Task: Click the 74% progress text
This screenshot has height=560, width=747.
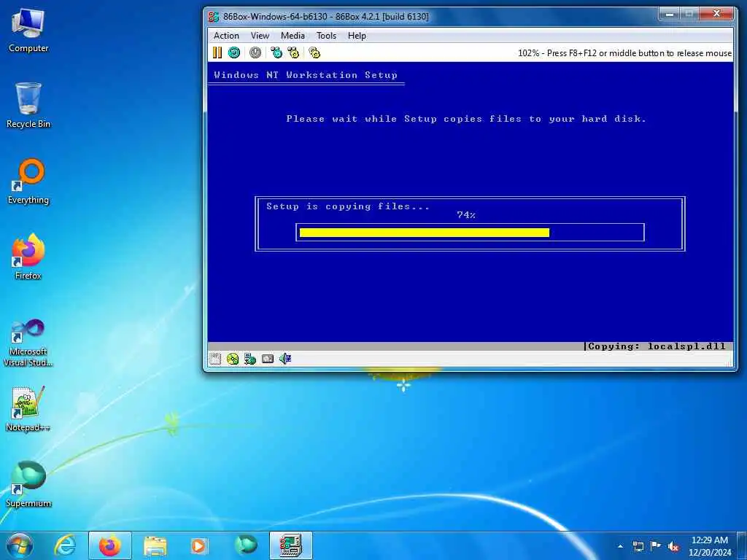Action: coord(466,215)
